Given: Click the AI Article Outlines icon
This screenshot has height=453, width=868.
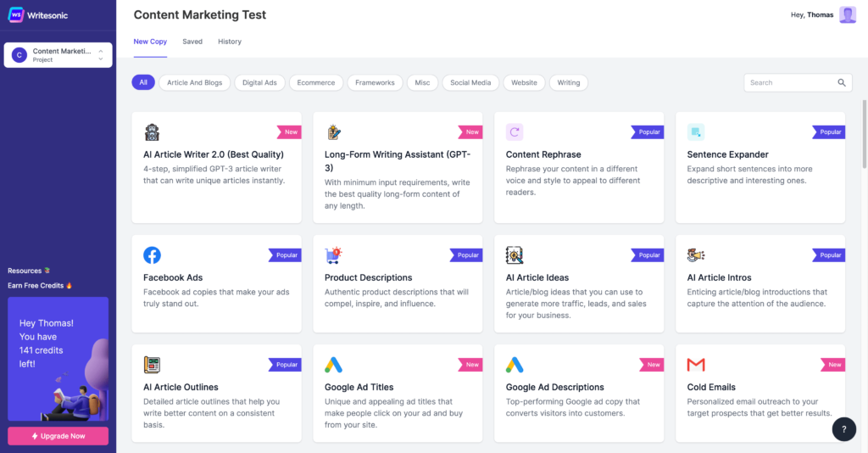Looking at the screenshot, I should 152,365.
